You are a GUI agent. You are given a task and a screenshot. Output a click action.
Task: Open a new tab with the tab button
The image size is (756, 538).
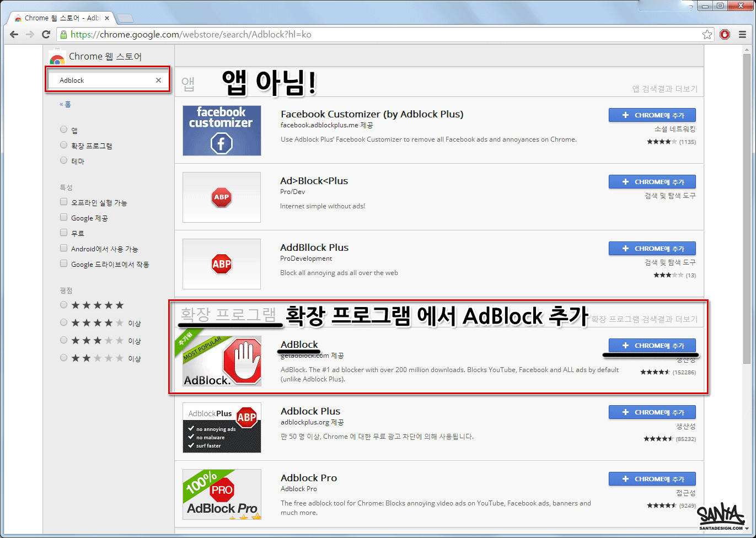(x=125, y=18)
